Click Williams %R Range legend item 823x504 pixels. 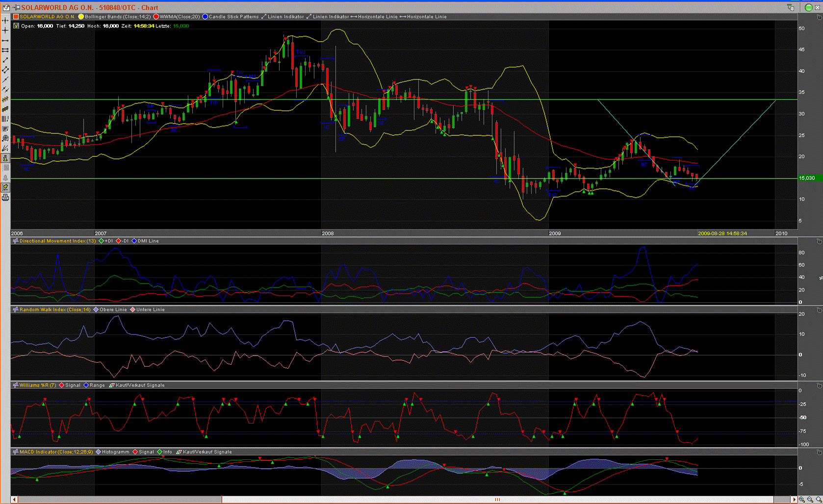tap(94, 385)
